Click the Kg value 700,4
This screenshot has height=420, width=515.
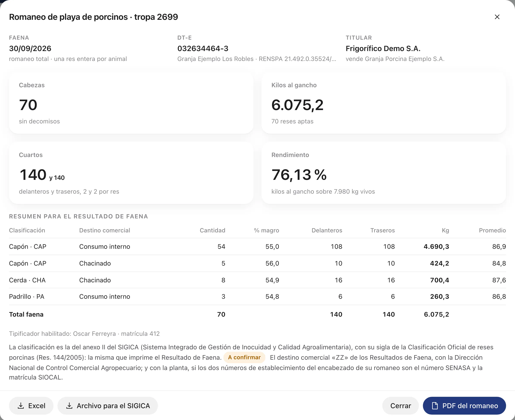pyautogui.click(x=439, y=280)
